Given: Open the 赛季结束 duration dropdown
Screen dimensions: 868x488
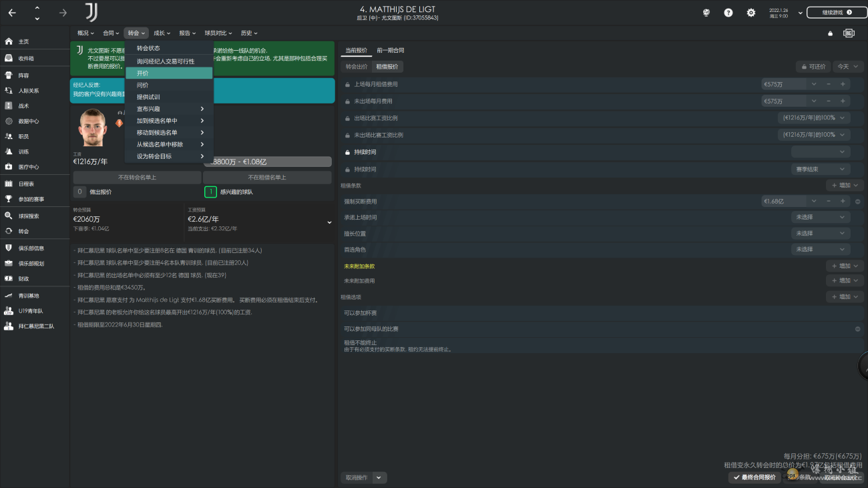Looking at the screenshot, I should click(821, 170).
